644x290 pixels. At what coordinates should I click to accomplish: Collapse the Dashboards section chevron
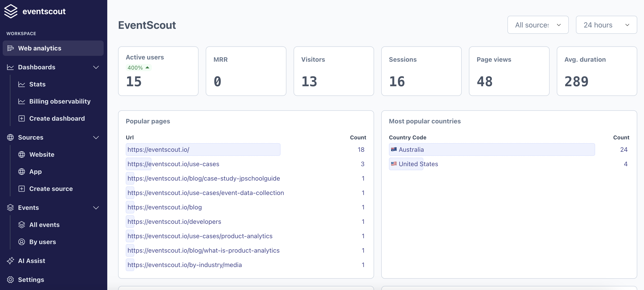pos(96,67)
